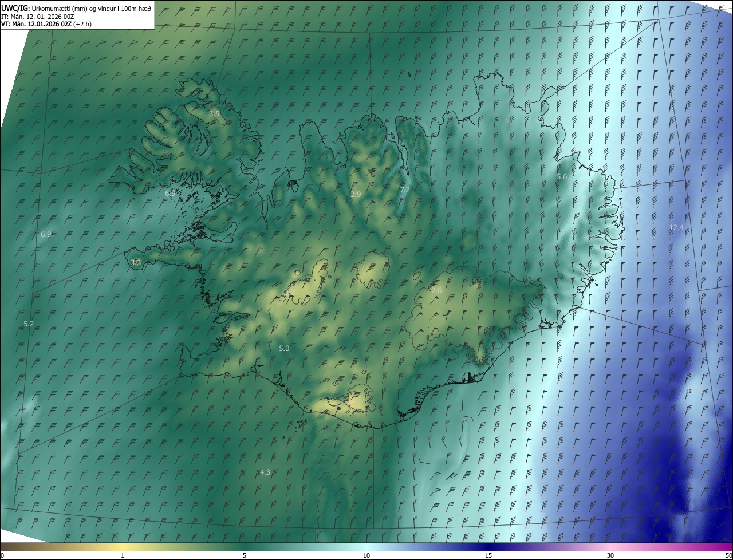The width and height of the screenshot is (733, 560).
Task: Click the 5 tick on the colour scale
Action: (245, 556)
